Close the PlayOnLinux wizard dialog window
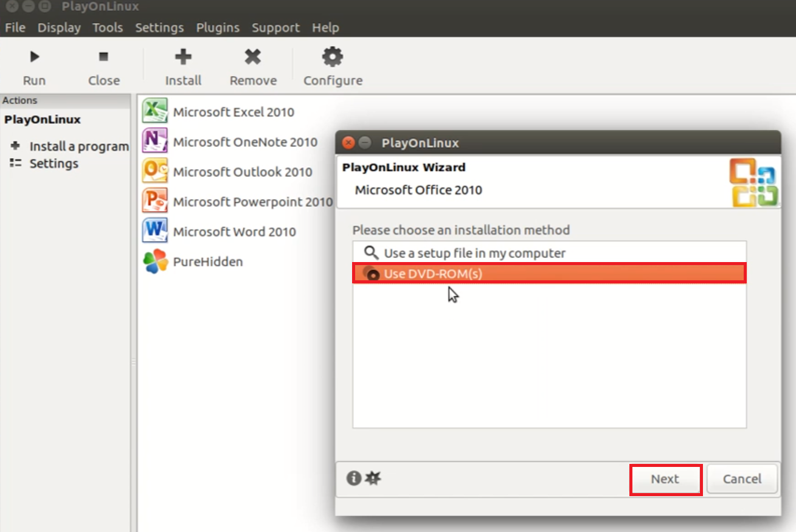The height and width of the screenshot is (532, 796). point(348,143)
